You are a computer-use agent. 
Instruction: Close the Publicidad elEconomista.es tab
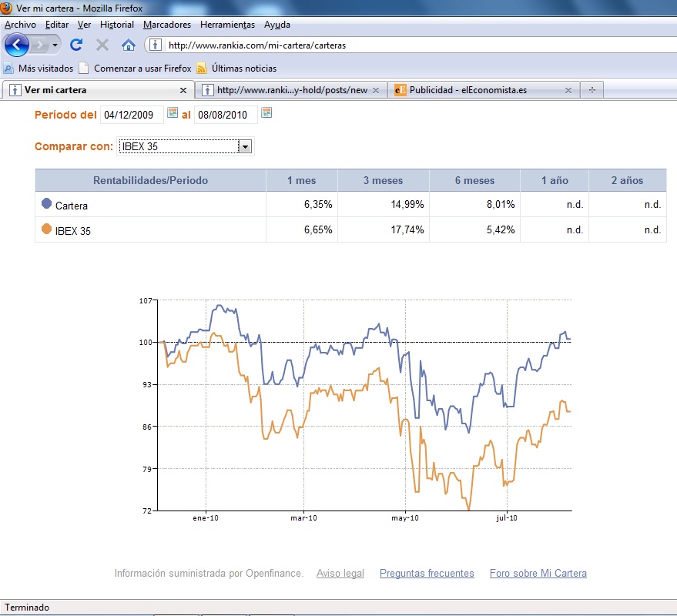(568, 90)
